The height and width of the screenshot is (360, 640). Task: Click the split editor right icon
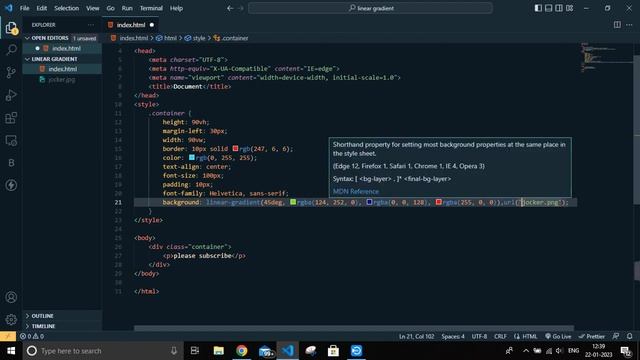click(x=617, y=25)
